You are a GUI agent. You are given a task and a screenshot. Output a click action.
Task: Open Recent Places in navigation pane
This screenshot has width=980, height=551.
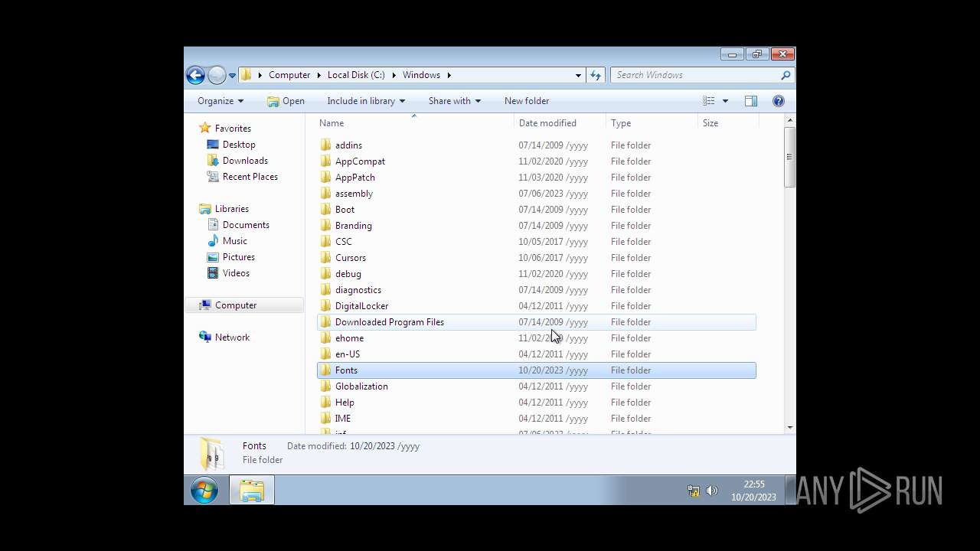(250, 177)
